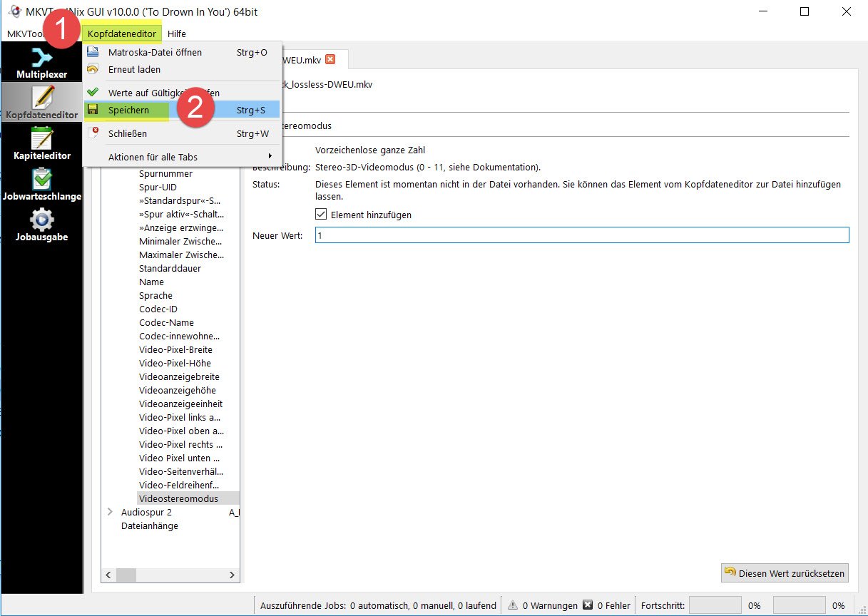Image resolution: width=868 pixels, height=616 pixels.
Task: Select Codec-Name in the tree
Action: click(166, 322)
